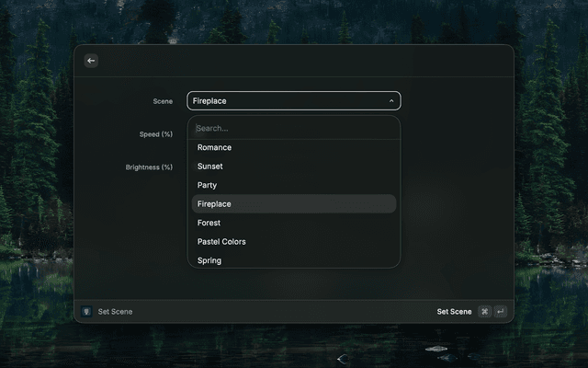Click the Scene field label
This screenshot has height=368, width=588.
tap(162, 101)
